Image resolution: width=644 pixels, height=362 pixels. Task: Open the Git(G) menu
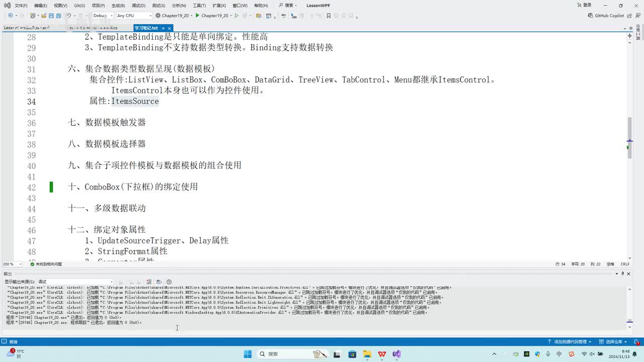click(x=79, y=6)
